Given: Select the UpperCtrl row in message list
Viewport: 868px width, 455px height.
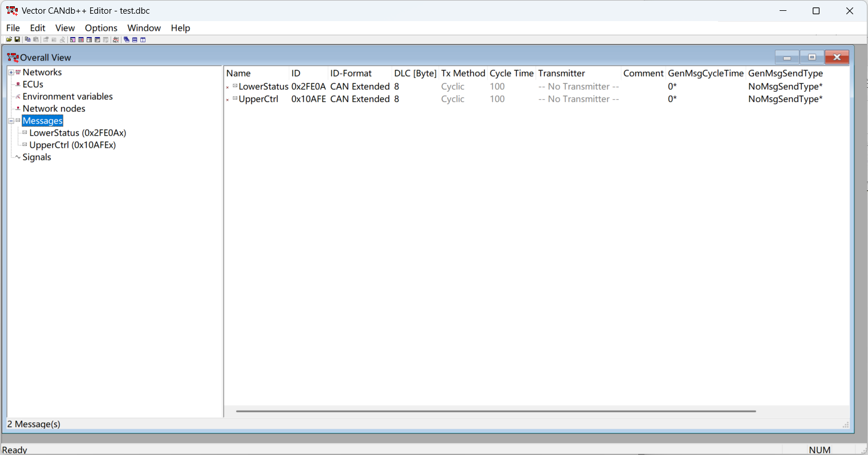Looking at the screenshot, I should (258, 99).
